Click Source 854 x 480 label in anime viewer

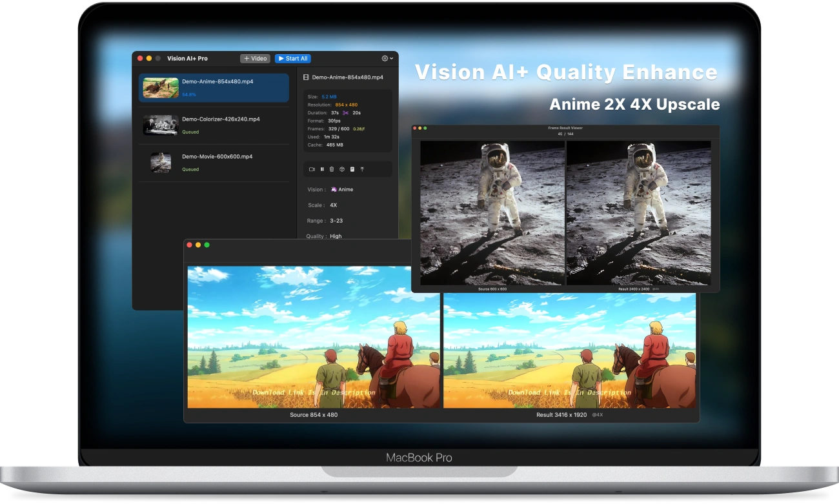314,415
